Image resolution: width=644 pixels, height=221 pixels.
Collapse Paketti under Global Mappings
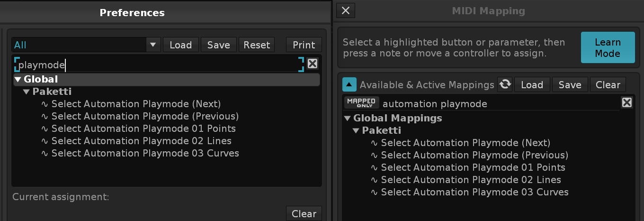[356, 130]
